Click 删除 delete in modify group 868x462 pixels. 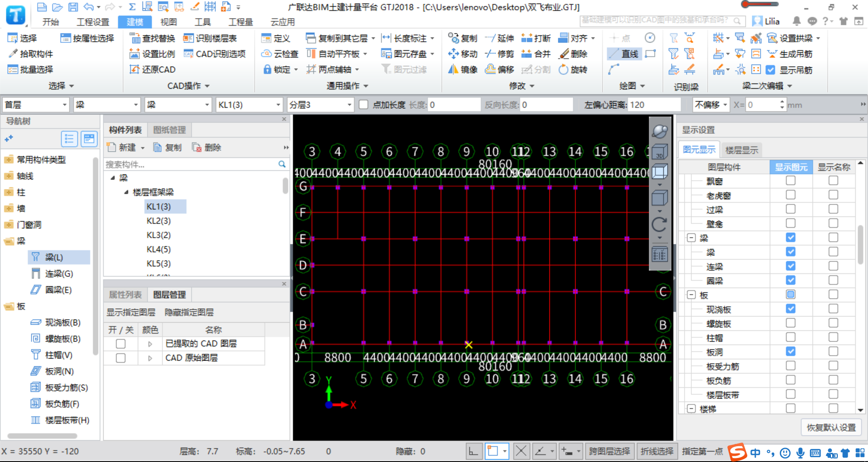(x=573, y=54)
